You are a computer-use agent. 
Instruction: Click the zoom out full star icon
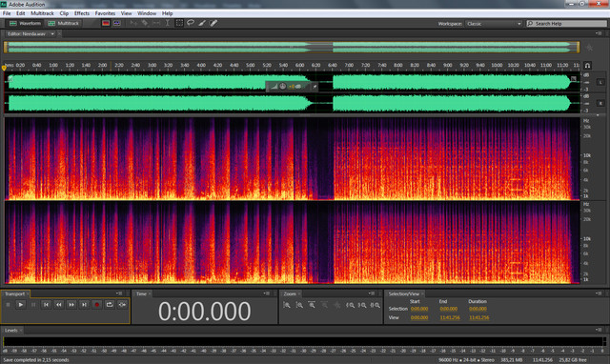(589, 48)
